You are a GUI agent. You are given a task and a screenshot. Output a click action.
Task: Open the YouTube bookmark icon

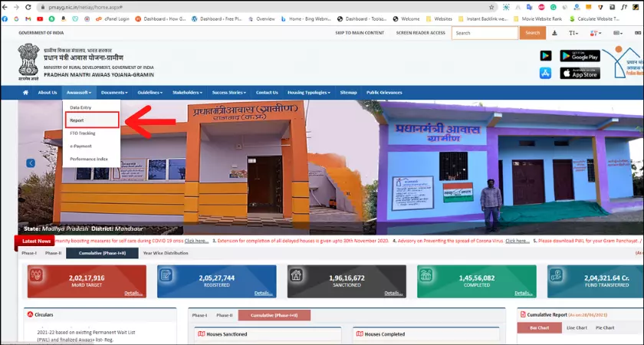coord(40,19)
